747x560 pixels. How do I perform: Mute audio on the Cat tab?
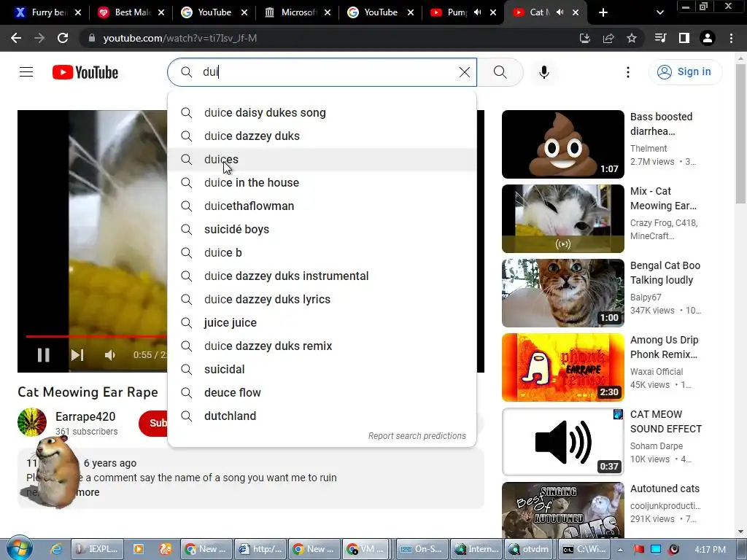tap(560, 12)
